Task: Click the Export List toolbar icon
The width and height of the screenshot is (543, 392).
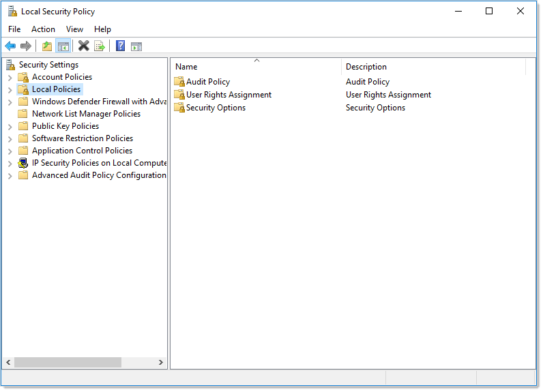Action: 100,46
